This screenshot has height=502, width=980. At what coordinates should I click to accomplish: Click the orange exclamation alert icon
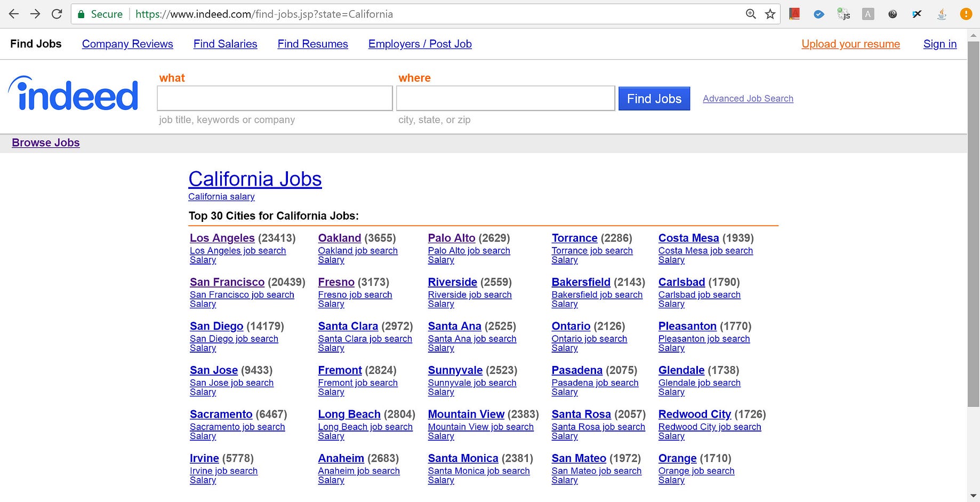(x=966, y=14)
